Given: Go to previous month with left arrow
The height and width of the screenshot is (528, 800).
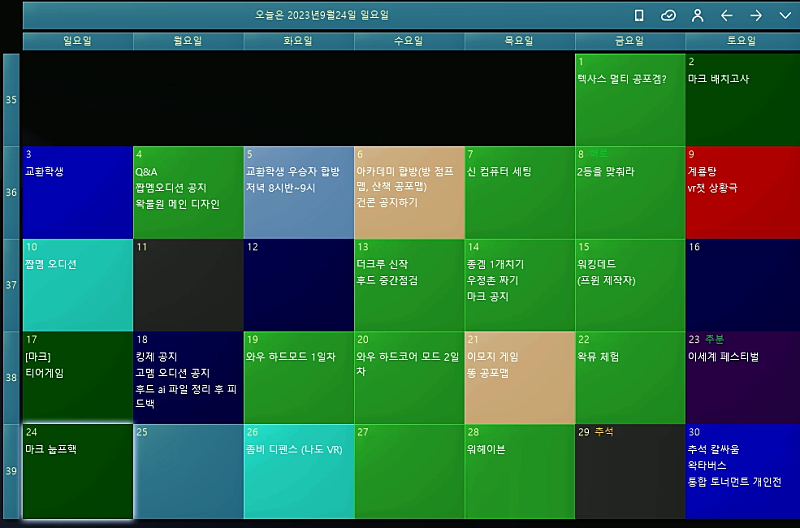Looking at the screenshot, I should 727,16.
